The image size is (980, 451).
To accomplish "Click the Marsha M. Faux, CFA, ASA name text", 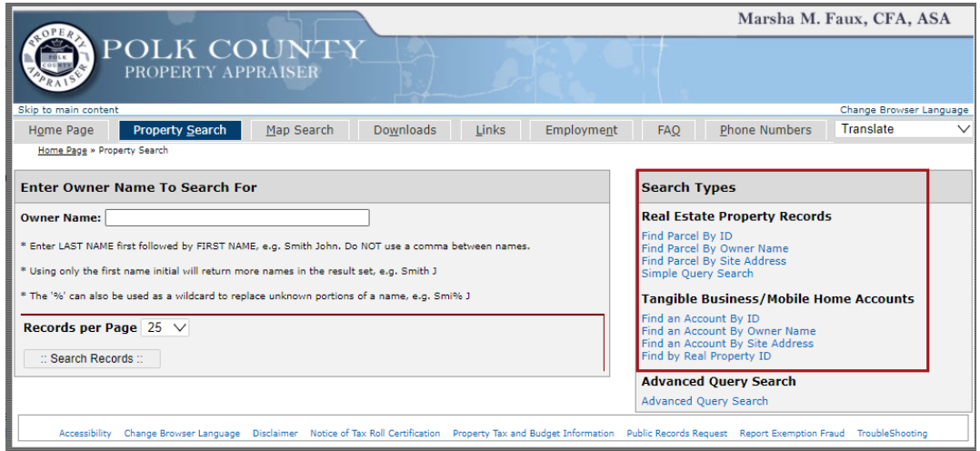I will [x=844, y=19].
